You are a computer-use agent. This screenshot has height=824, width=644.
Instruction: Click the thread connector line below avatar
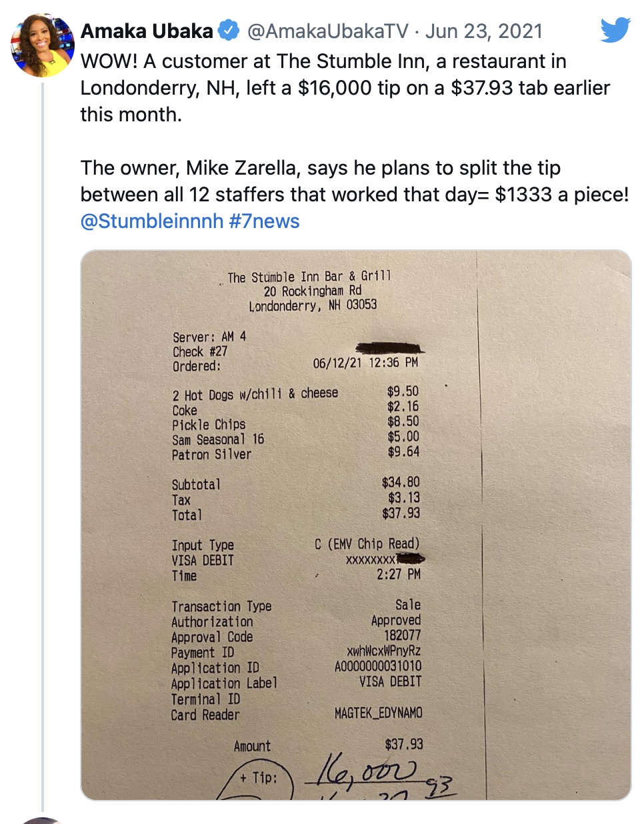click(x=43, y=447)
